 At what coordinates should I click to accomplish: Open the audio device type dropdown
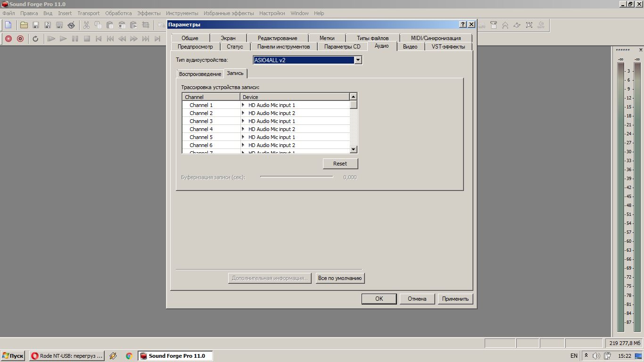(358, 60)
